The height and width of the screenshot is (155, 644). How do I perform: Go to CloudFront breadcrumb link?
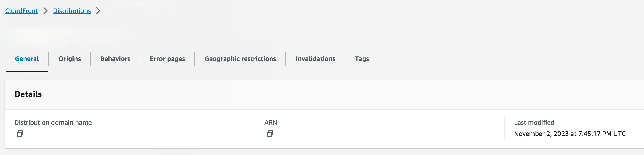click(21, 11)
